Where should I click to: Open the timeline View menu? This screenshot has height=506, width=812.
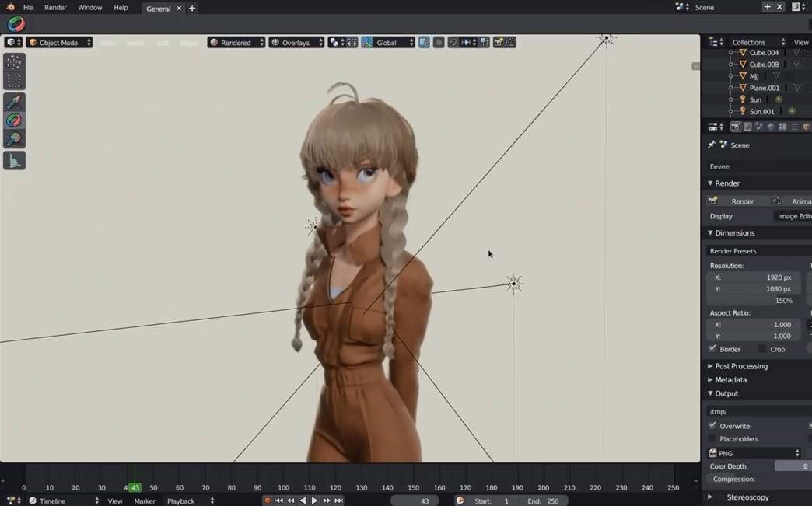coord(115,501)
